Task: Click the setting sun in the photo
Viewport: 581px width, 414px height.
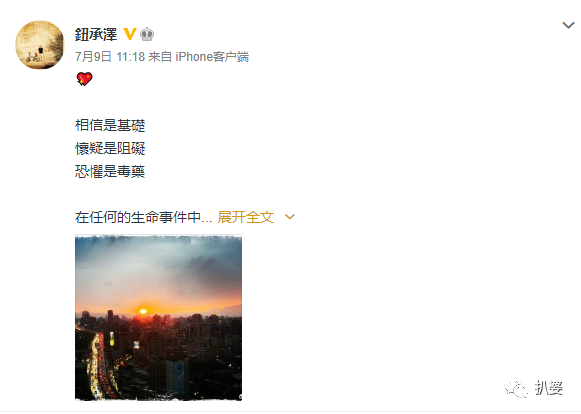Action: click(x=143, y=311)
